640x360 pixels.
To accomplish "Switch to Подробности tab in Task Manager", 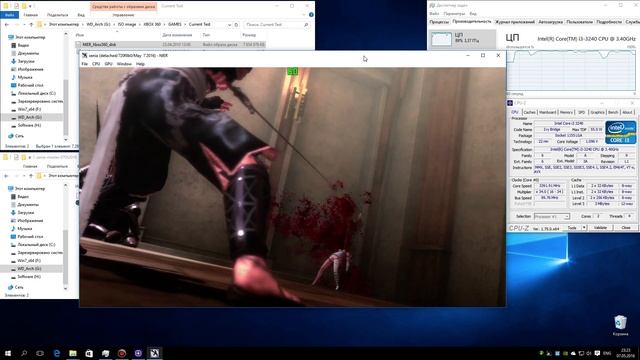I will coord(609,22).
